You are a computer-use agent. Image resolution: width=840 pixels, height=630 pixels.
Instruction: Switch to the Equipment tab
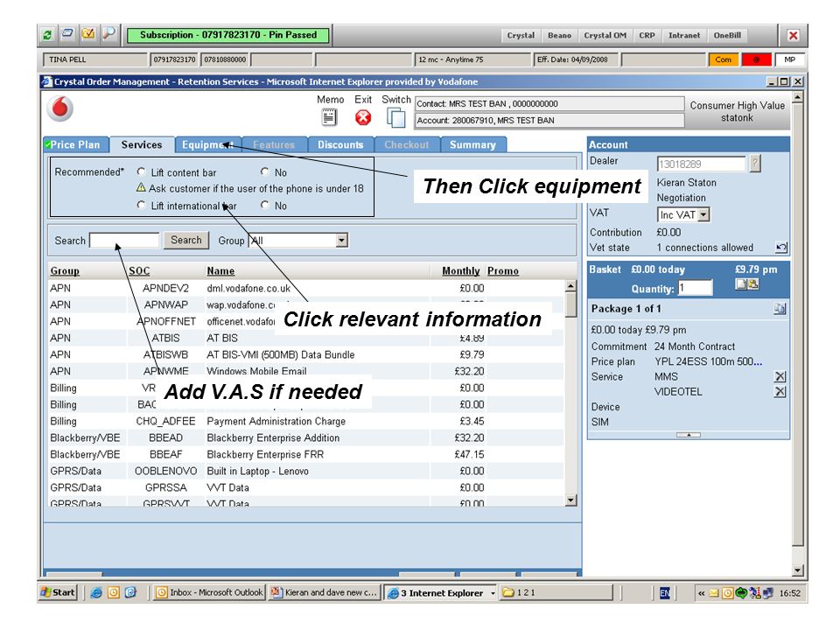[x=206, y=144]
